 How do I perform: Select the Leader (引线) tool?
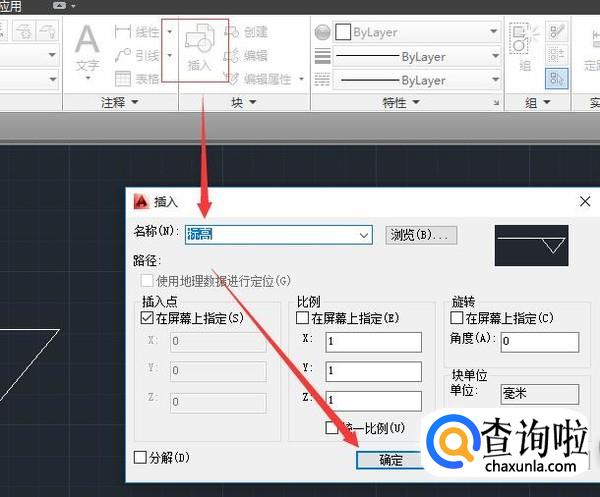(x=137, y=56)
